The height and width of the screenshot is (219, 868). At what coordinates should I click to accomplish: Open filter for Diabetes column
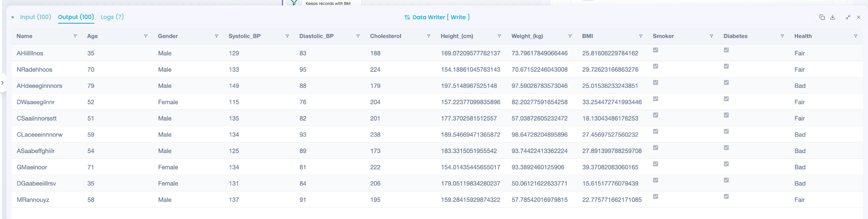point(782,36)
